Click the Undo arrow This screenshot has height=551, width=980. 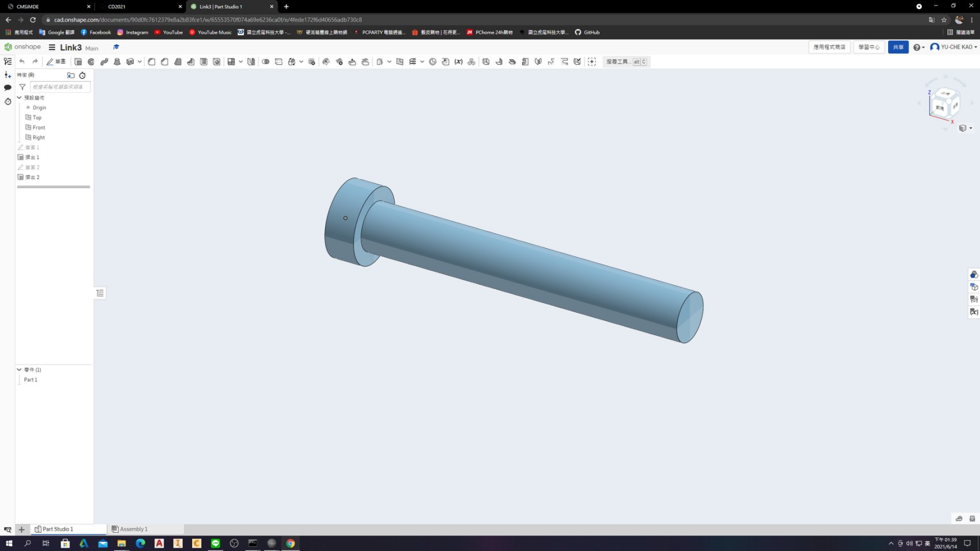coord(22,61)
